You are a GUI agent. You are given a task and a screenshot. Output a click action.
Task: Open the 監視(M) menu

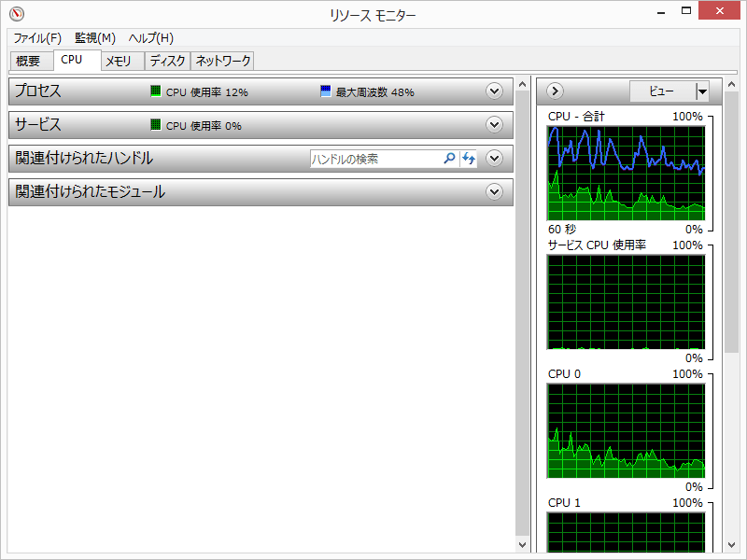click(95, 38)
